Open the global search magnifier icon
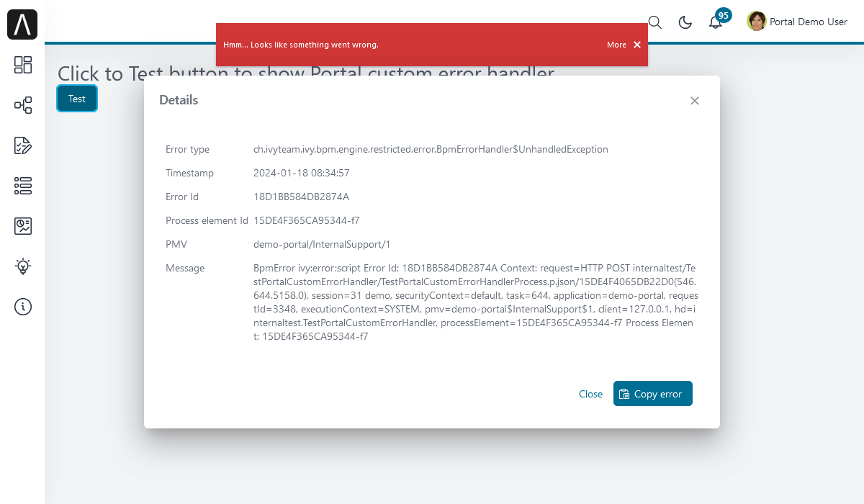This screenshot has height=504, width=864. pyautogui.click(x=655, y=22)
